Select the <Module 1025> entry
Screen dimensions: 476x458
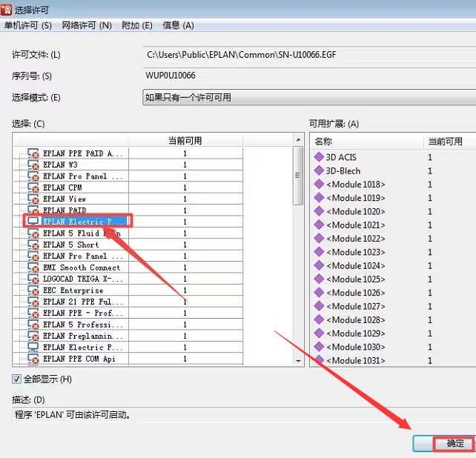click(355, 279)
